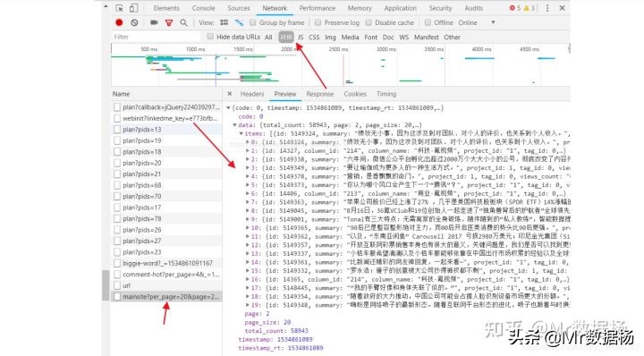This screenshot has width=644, height=356.
Task: Select the mainsite?per_page=20&page=2 request
Action: (x=166, y=296)
